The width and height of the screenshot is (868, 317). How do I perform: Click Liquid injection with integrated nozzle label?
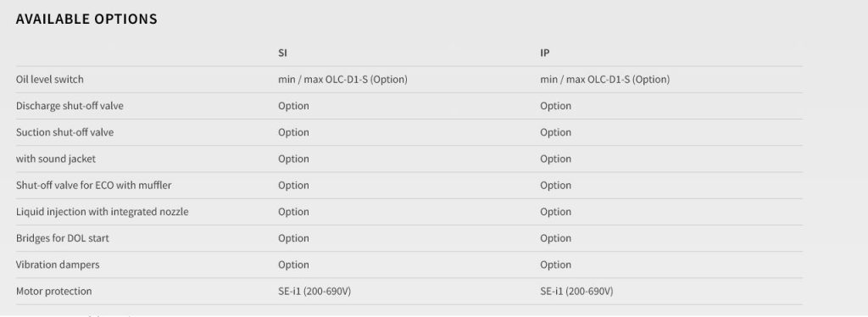pyautogui.click(x=103, y=212)
